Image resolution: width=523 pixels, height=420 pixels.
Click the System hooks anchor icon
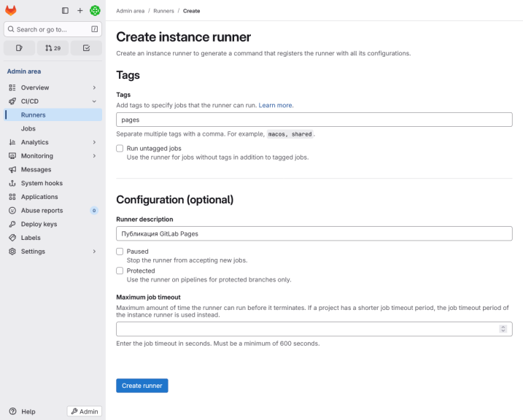[x=12, y=183]
